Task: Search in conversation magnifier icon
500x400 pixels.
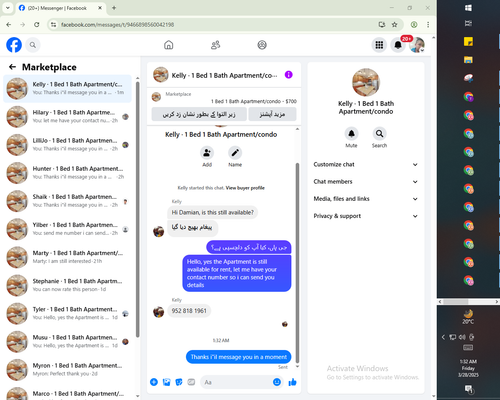Action: (x=379, y=134)
